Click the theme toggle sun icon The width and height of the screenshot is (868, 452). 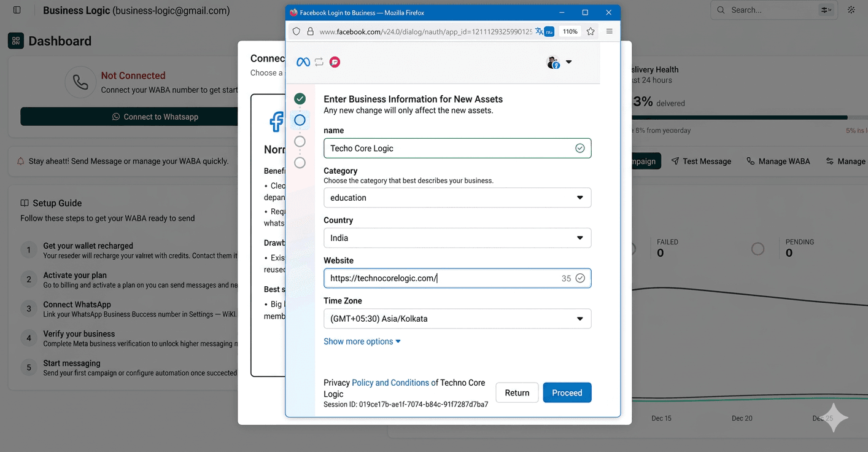pos(851,10)
